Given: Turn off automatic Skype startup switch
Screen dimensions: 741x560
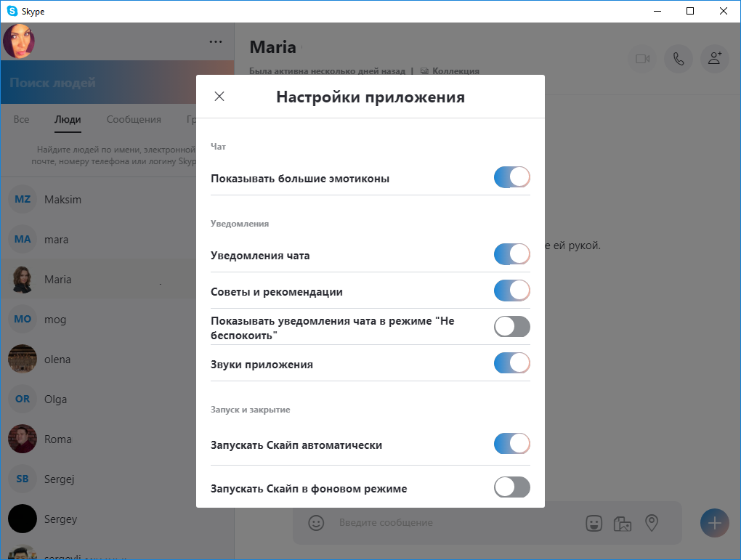Looking at the screenshot, I should [x=512, y=444].
